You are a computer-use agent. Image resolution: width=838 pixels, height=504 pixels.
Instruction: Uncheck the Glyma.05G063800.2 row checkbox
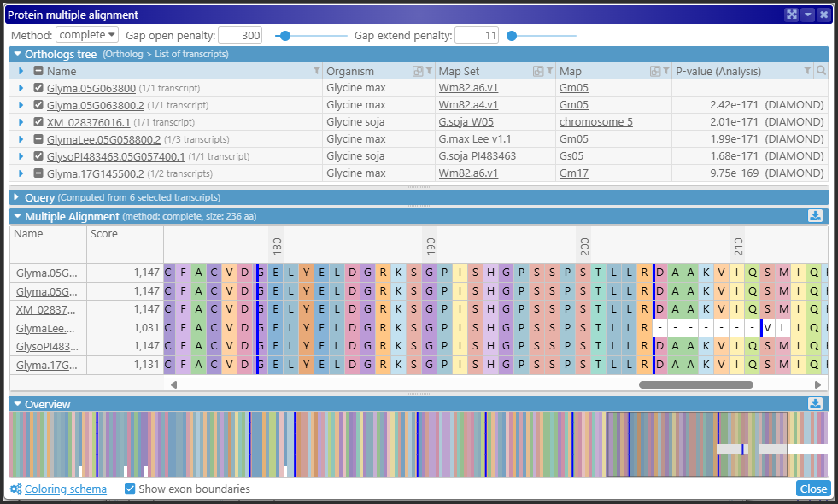(x=38, y=105)
